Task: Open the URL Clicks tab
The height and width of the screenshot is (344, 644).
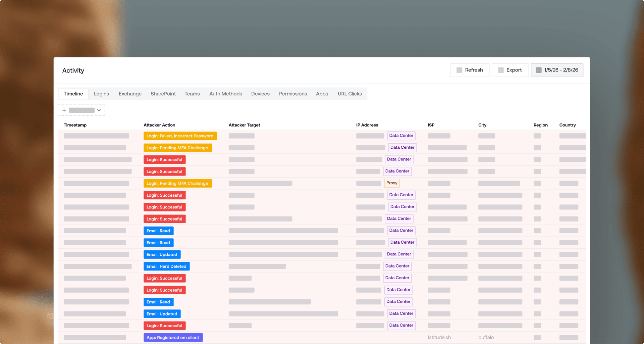Action: (x=350, y=94)
